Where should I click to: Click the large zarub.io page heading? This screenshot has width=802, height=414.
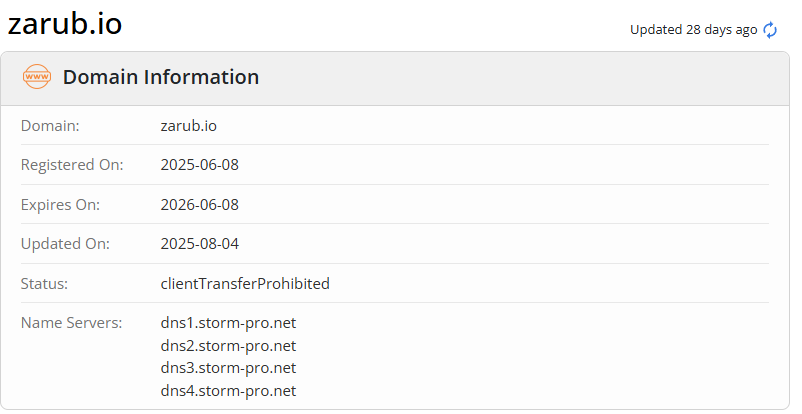pos(65,24)
